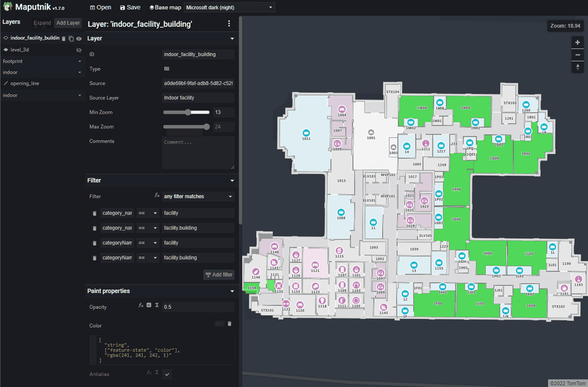Collapse the Paint properties section
Image resolution: width=588 pixels, height=387 pixels.
click(x=232, y=291)
